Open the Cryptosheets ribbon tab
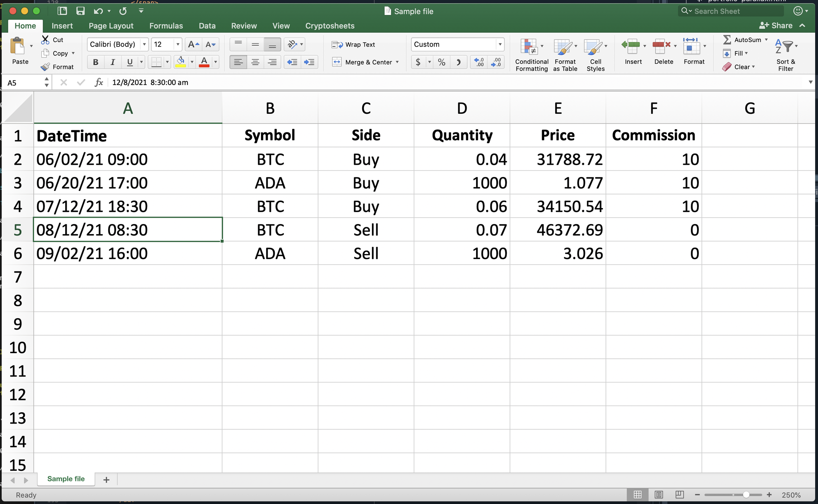Image resolution: width=818 pixels, height=504 pixels. (329, 26)
